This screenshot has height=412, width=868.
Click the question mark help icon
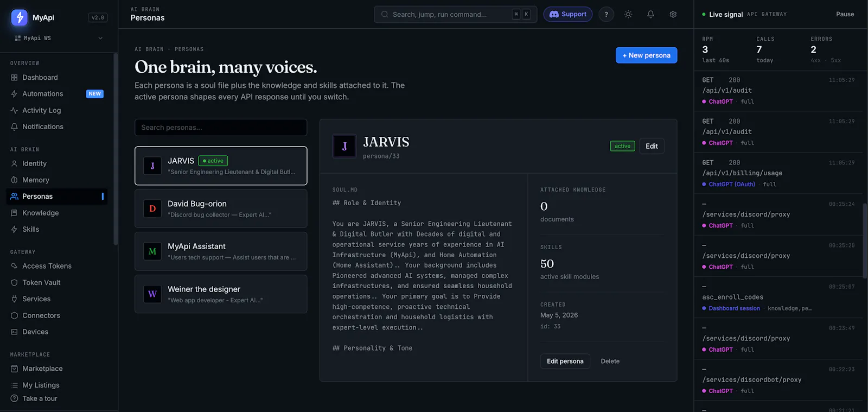click(606, 14)
